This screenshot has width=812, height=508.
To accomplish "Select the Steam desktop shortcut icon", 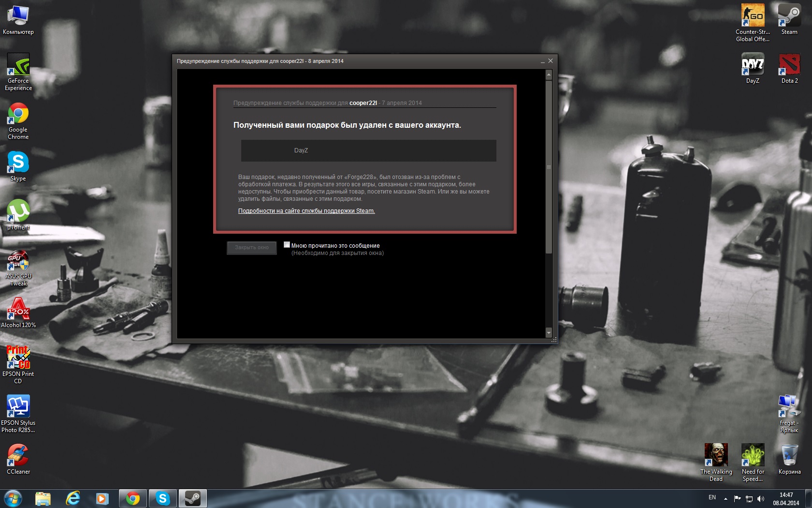I will 789,19.
